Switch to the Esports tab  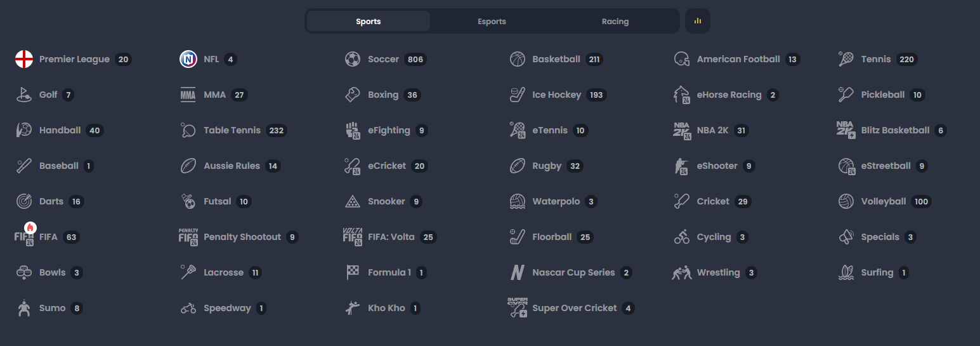pos(492,21)
